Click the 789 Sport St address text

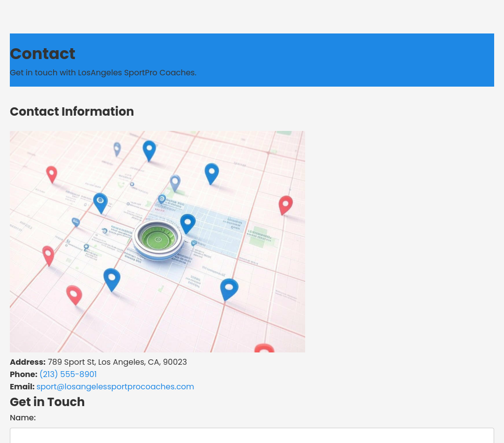click(117, 362)
